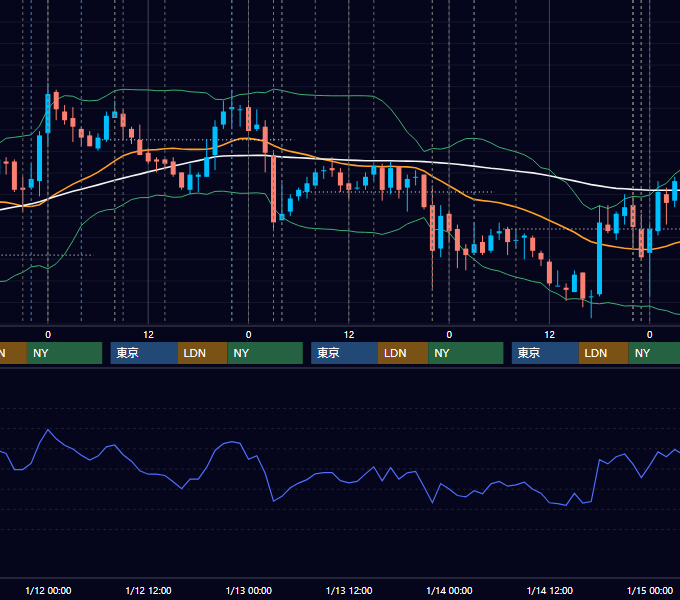Click the 1/15 00:00 date label
This screenshot has height=600, width=680.
(650, 590)
